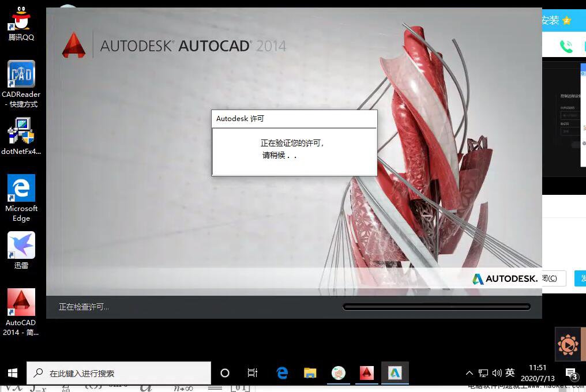The image size is (586, 392).
Task: Click the Cortana circle icon on taskbar
Action: (x=225, y=373)
